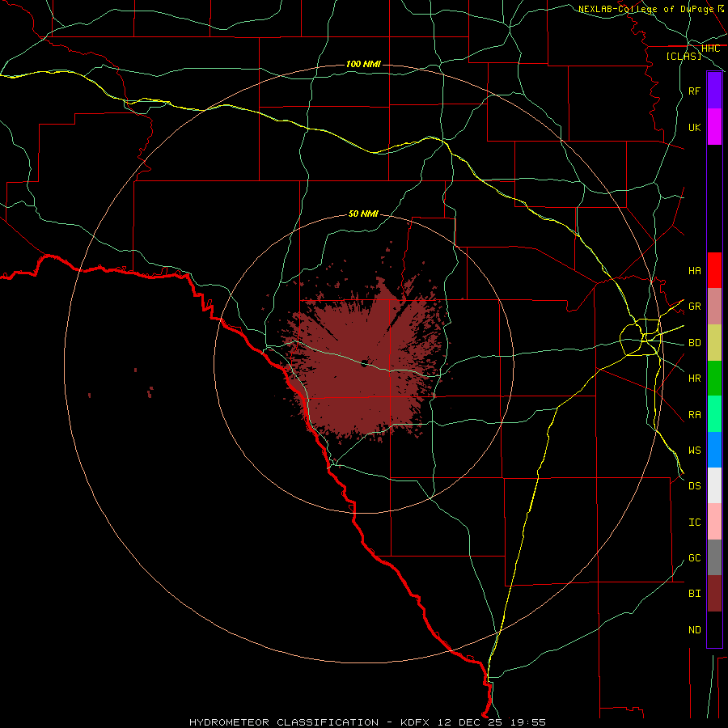Click the Hydrometeor Classification KDFX title text

coord(367,722)
